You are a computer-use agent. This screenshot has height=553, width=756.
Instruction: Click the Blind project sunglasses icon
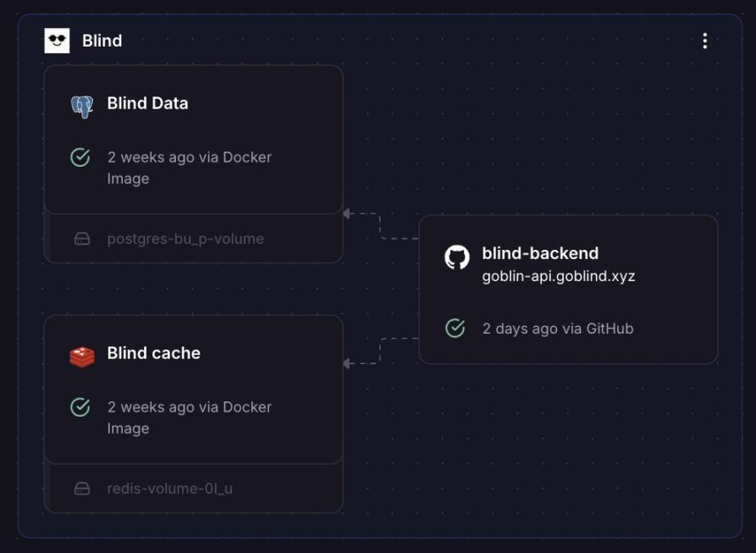click(57, 41)
